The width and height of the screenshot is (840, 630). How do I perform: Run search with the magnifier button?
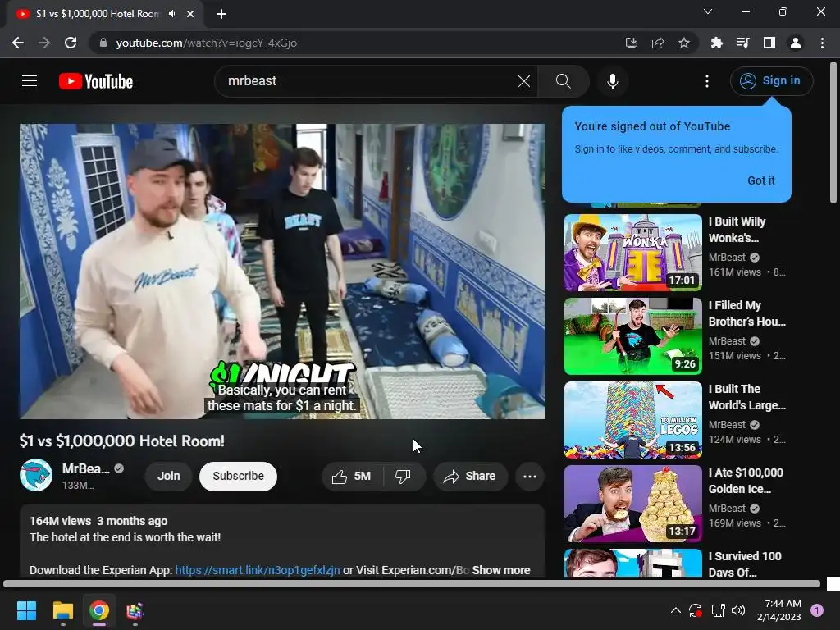click(x=563, y=81)
